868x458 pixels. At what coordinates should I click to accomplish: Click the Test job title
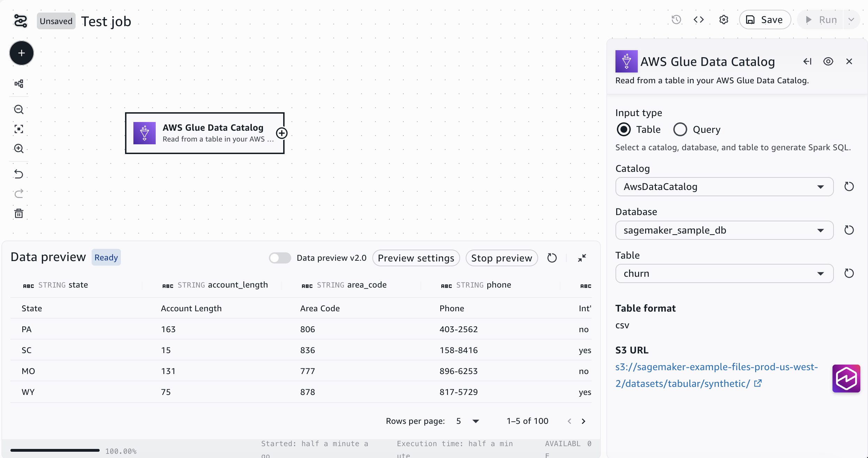[x=106, y=21]
